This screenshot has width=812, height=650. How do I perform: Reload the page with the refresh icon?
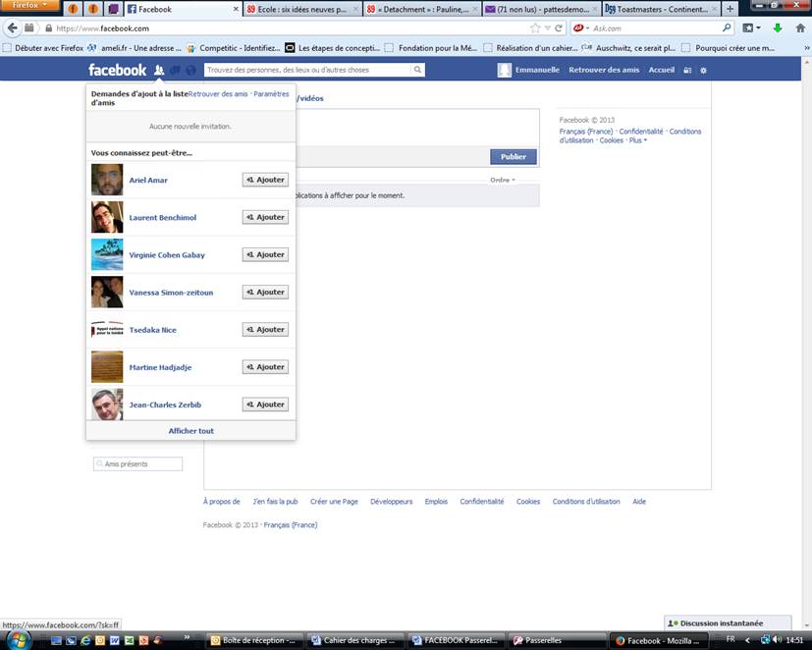[x=559, y=27]
